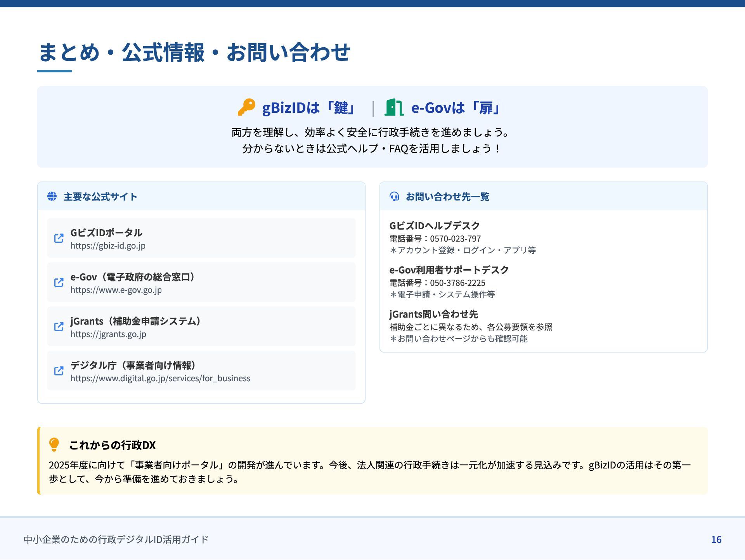
Task: Click external-link icon for e-Gov entry
Action: (x=59, y=282)
